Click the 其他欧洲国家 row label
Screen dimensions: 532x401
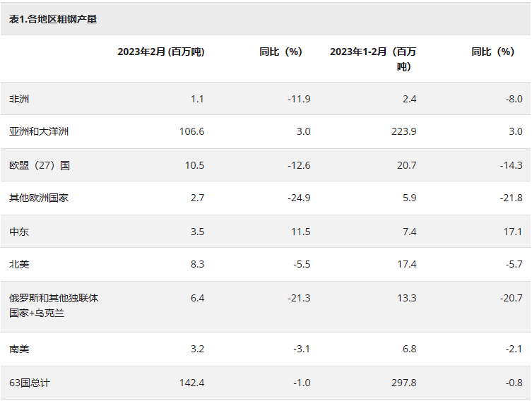pos(39,198)
